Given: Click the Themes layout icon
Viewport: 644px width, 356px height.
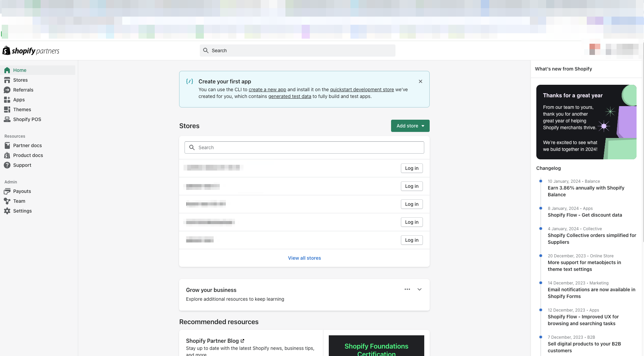Looking at the screenshot, I should tap(7, 110).
